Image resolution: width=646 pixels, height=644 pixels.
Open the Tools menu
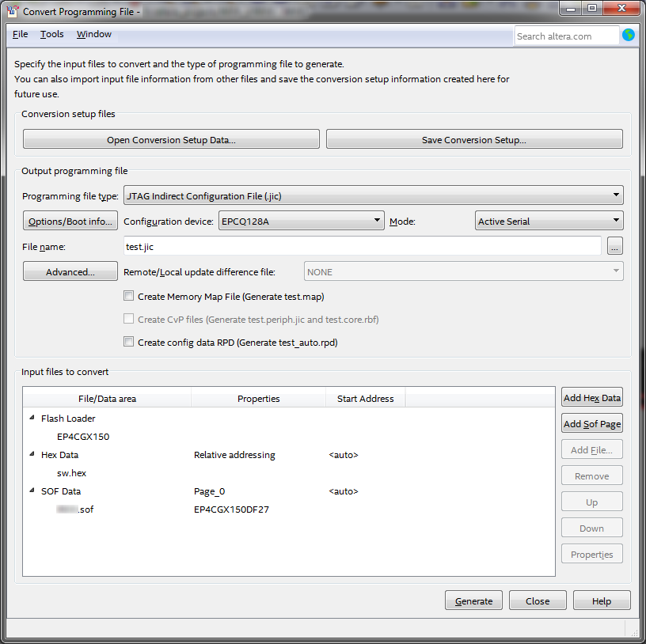(52, 34)
